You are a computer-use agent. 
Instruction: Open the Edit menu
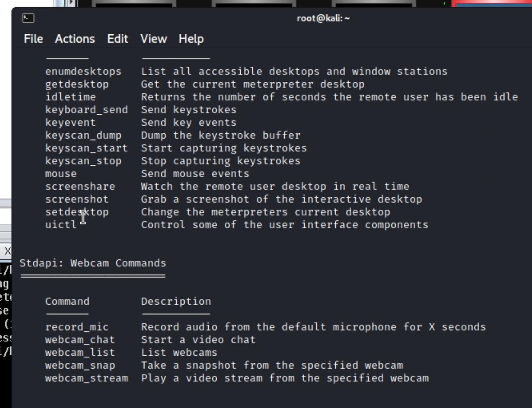coord(117,39)
